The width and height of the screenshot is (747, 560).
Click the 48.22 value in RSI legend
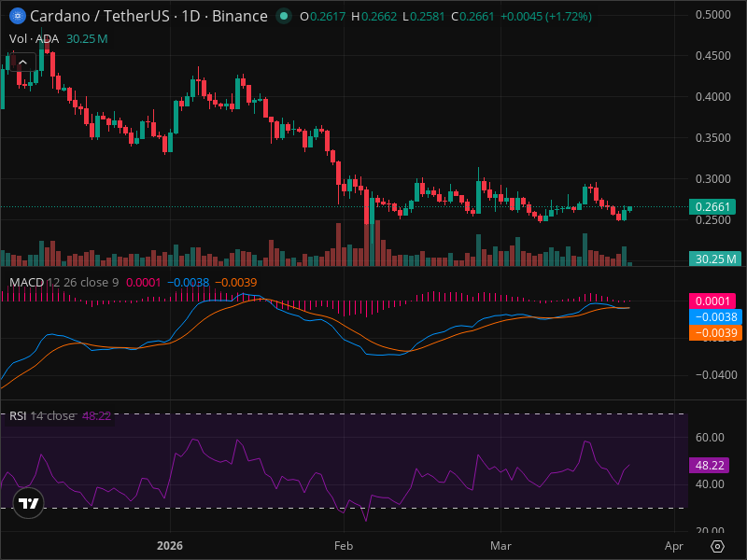[96, 415]
